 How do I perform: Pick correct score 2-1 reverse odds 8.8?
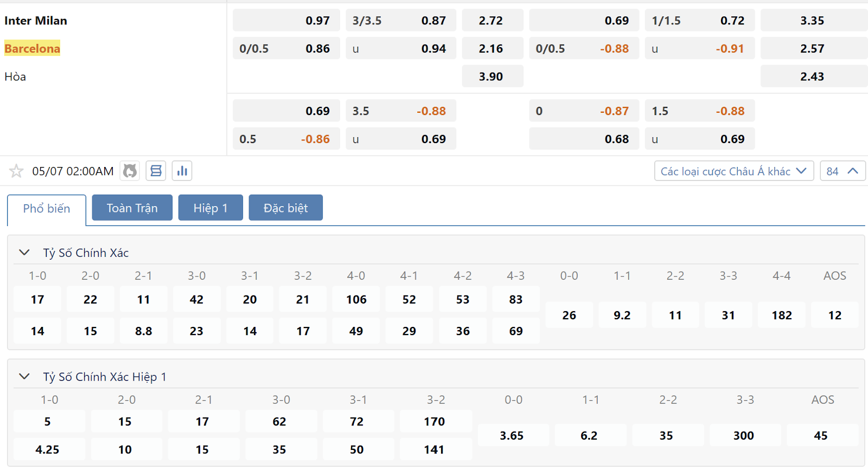click(x=144, y=331)
